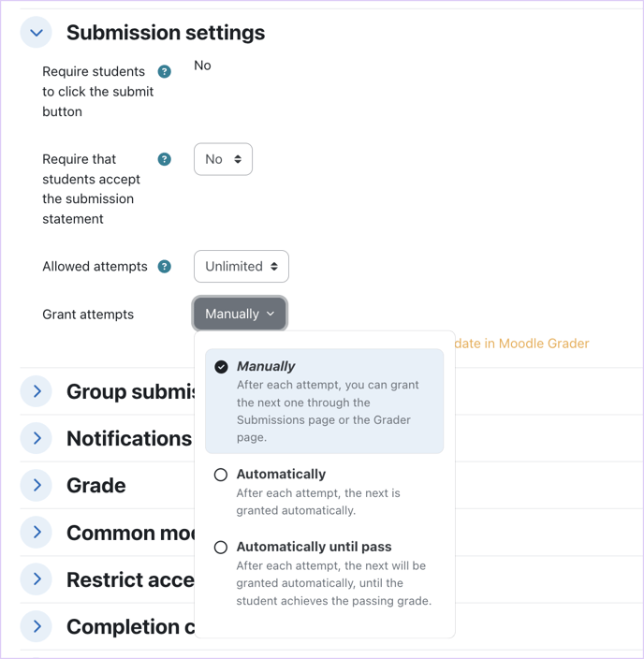The height and width of the screenshot is (659, 644).
Task: Expand the Completion conditions section
Action: 37,626
